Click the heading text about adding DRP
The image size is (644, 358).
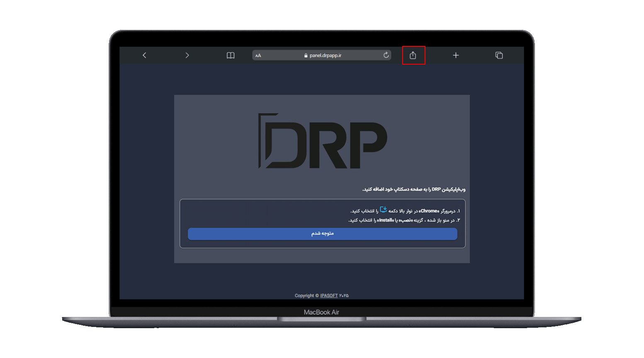coord(414,189)
